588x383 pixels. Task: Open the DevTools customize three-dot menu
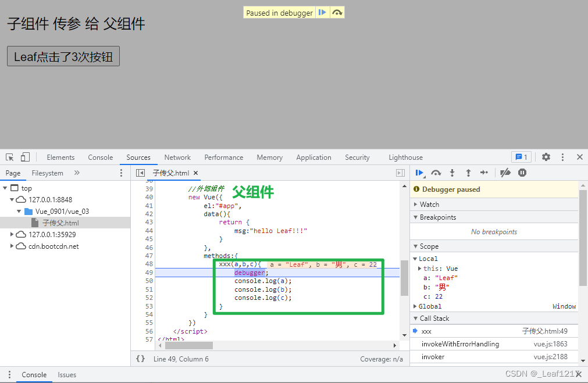(x=562, y=157)
